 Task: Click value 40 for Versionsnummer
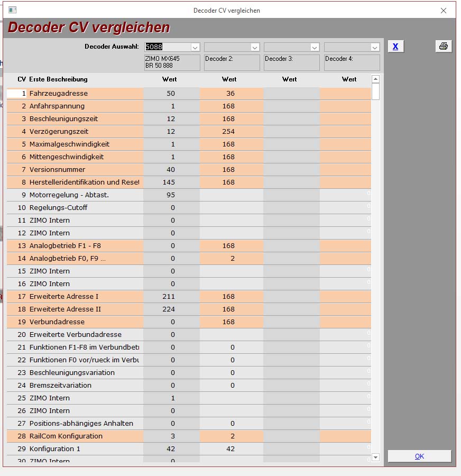click(x=171, y=170)
